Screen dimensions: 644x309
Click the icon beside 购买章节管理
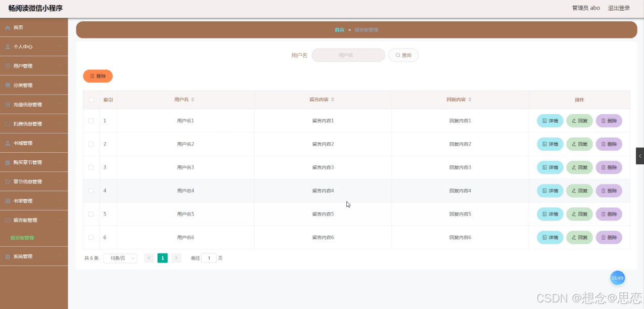click(8, 162)
